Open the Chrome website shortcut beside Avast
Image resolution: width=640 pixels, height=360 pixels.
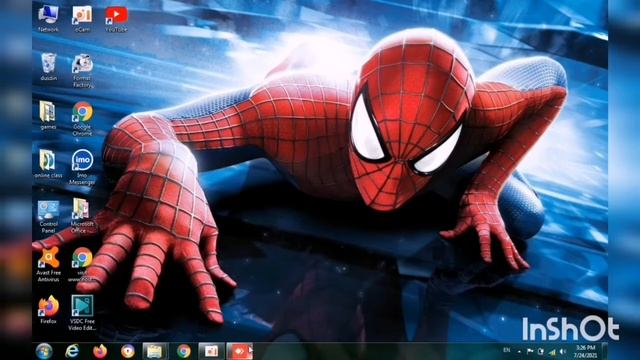82,264
